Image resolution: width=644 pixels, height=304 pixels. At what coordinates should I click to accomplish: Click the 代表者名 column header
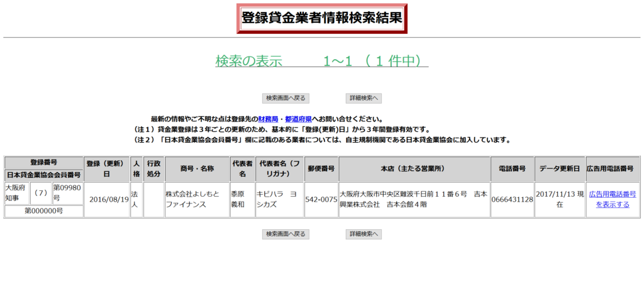[242, 169]
